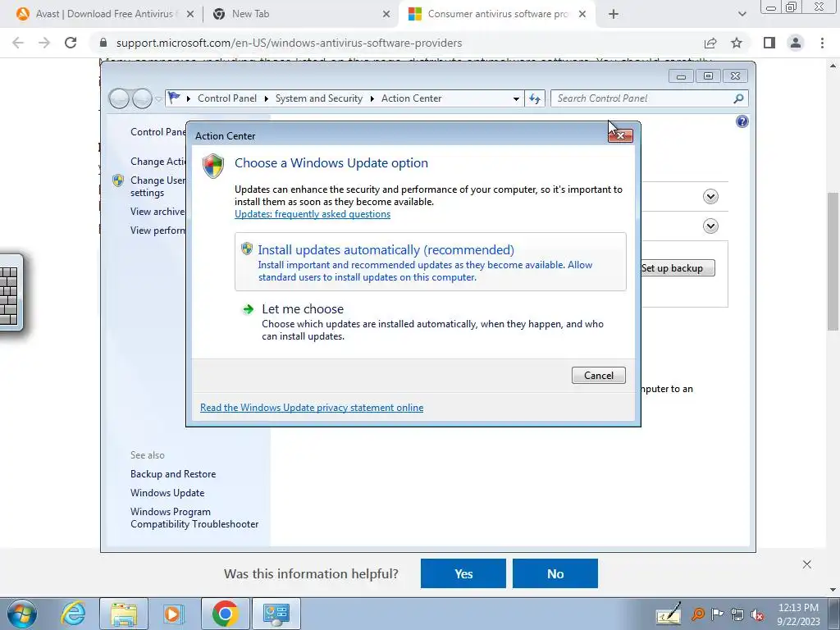Open breadcrumb address dropdown arrow

(x=516, y=99)
